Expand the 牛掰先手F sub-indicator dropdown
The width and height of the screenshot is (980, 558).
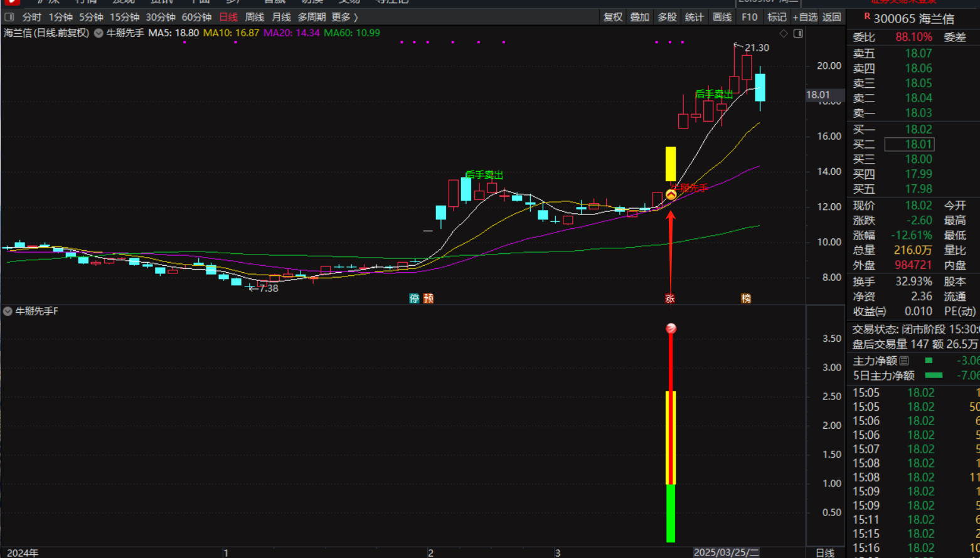(8, 311)
